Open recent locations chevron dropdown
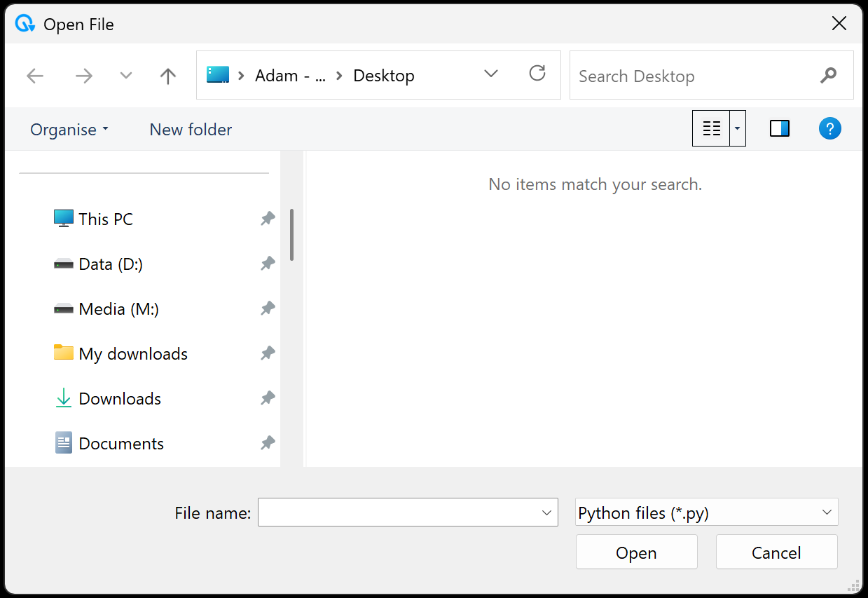The height and width of the screenshot is (598, 868). coord(126,75)
